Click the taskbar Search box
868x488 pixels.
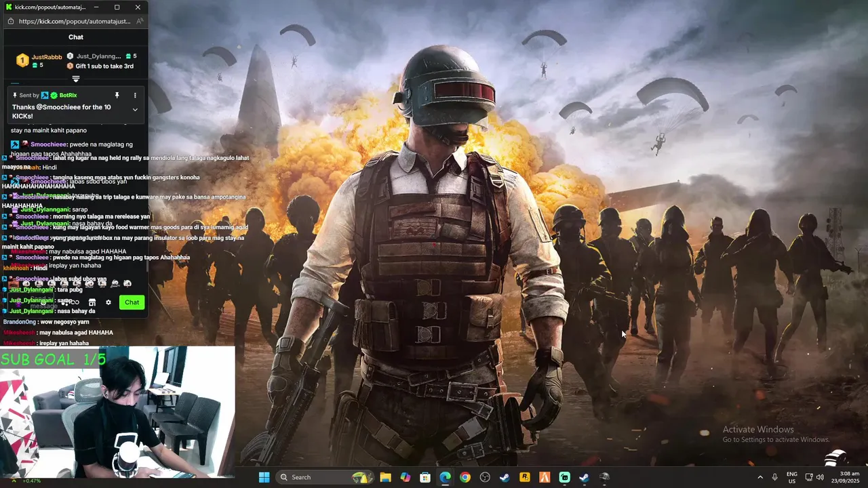click(324, 477)
